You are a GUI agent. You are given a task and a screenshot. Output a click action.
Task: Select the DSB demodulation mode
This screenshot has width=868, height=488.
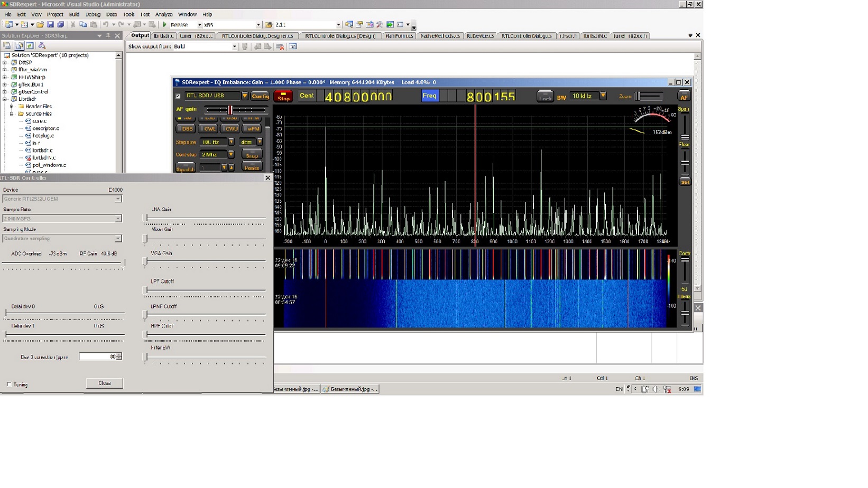(186, 129)
